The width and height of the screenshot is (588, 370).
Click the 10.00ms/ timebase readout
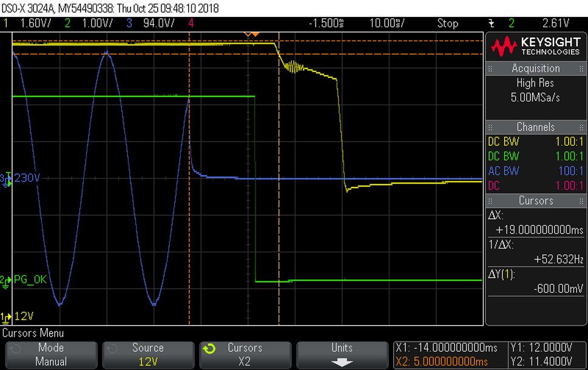point(387,23)
